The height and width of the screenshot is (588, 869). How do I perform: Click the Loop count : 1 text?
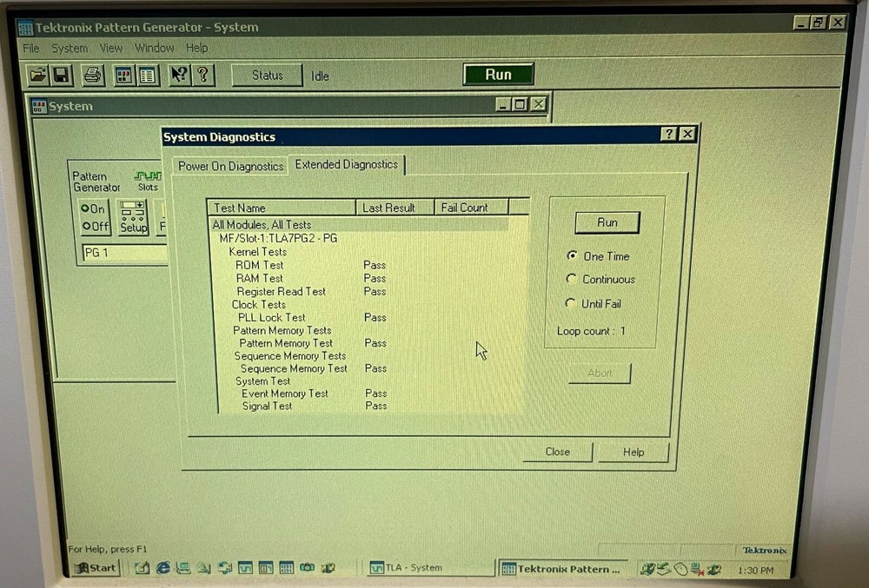pos(591,331)
